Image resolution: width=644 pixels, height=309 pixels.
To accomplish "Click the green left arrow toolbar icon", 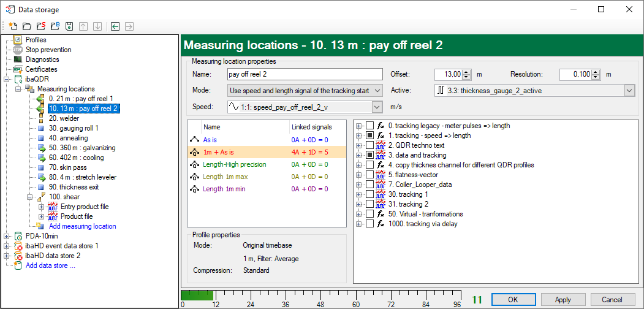I will [x=115, y=27].
